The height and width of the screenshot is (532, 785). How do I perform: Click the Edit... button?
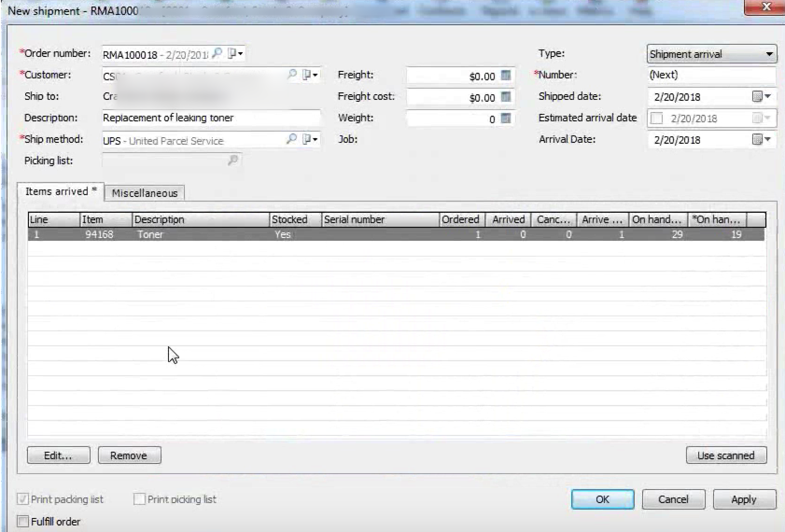pyautogui.click(x=58, y=455)
